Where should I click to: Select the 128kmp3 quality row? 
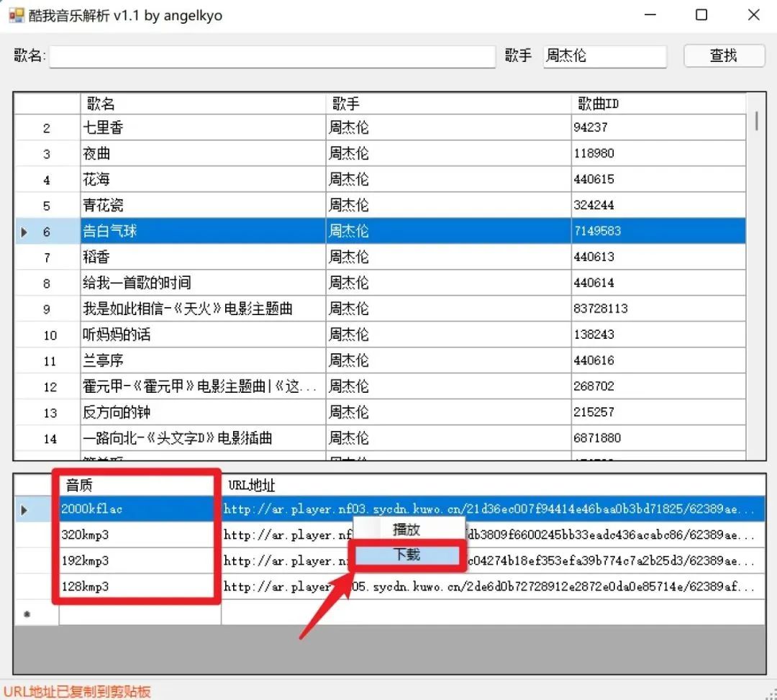tap(137, 587)
